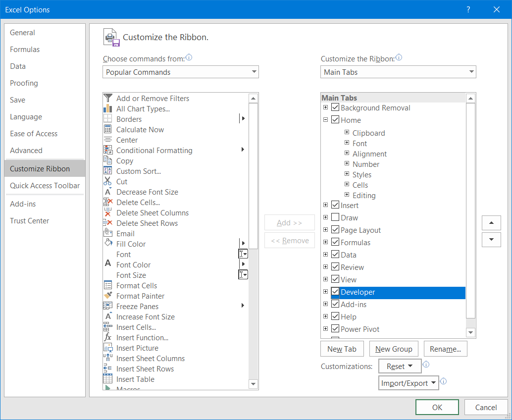This screenshot has width=512, height=420.
Task: Toggle the Page Layout checkbox
Action: (x=335, y=230)
